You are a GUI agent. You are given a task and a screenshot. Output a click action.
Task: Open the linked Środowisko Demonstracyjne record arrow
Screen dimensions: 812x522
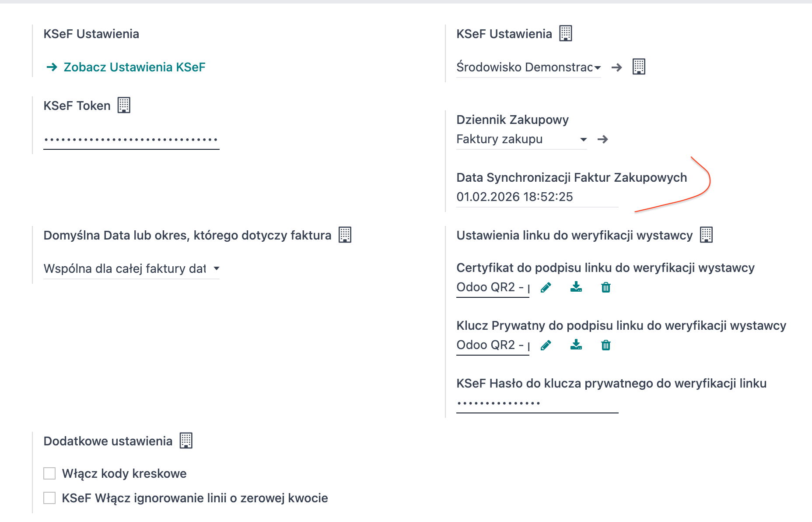[x=617, y=67]
